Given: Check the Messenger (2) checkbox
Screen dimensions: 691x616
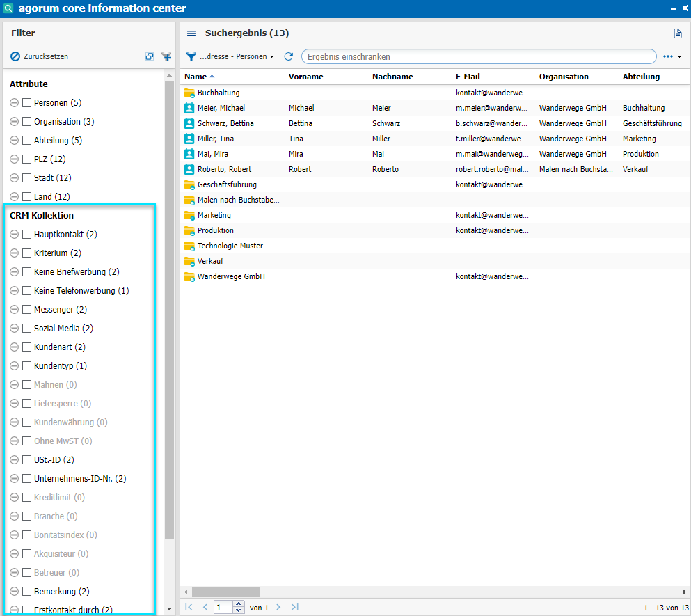Looking at the screenshot, I should pos(27,310).
